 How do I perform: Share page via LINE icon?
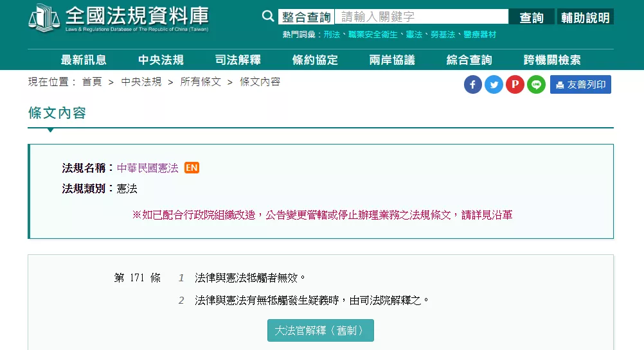pyautogui.click(x=536, y=85)
